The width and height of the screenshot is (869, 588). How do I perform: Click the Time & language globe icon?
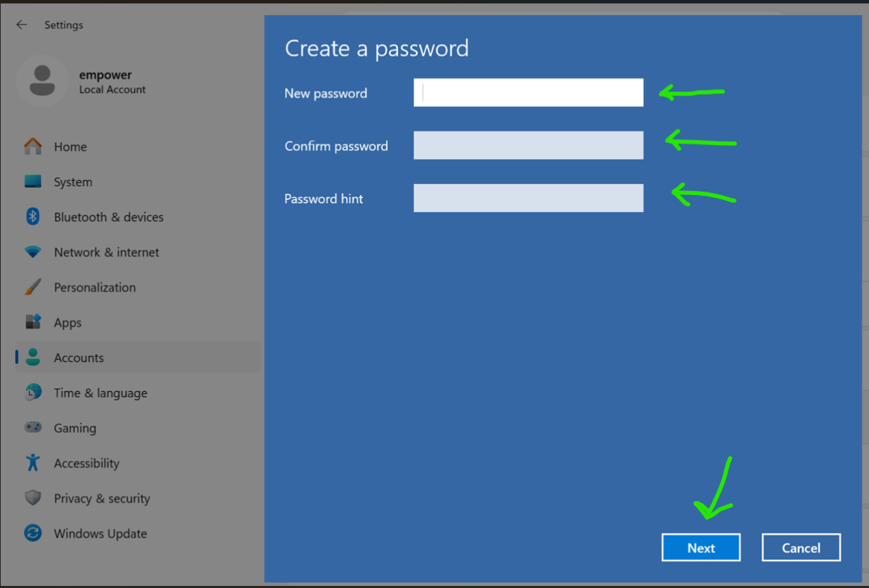pos(33,393)
